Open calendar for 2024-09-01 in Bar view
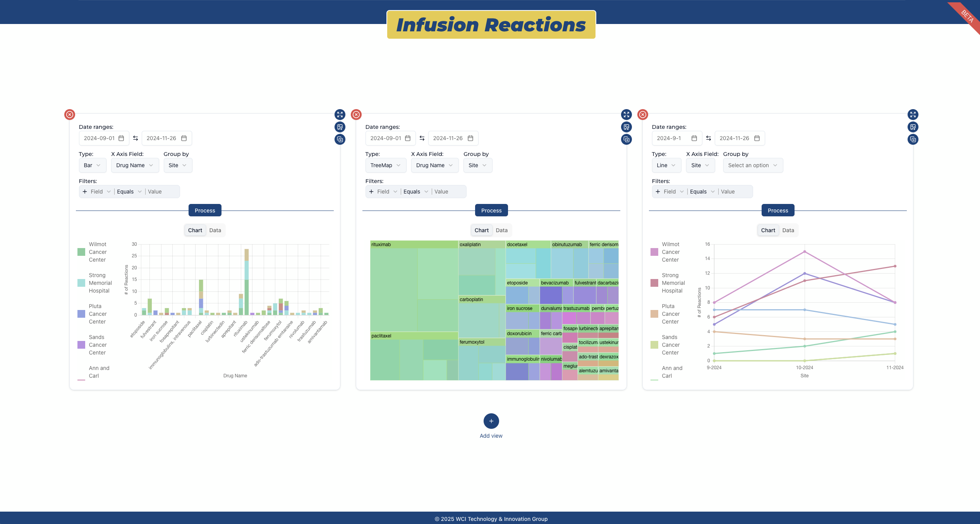 point(121,138)
